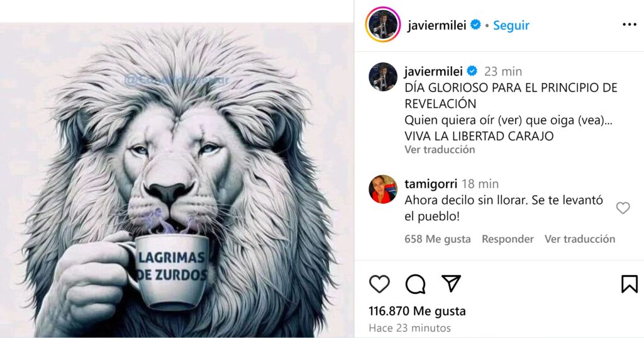Open the 116.870 Me gusta likes list
644x338 pixels.
tap(418, 311)
